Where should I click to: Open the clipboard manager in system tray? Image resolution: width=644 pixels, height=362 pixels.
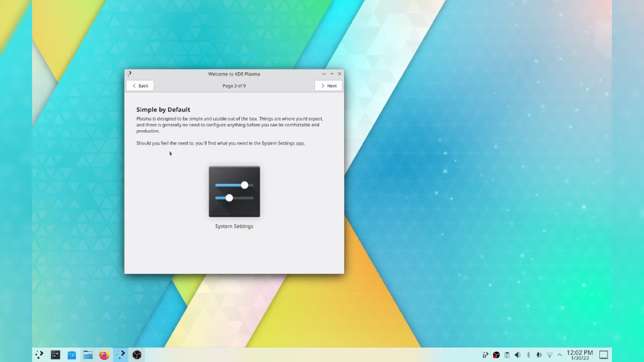click(507, 354)
